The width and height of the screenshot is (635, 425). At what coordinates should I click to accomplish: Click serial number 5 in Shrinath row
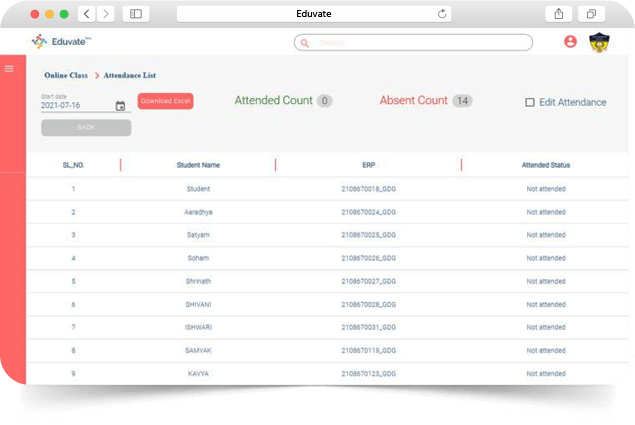point(73,281)
